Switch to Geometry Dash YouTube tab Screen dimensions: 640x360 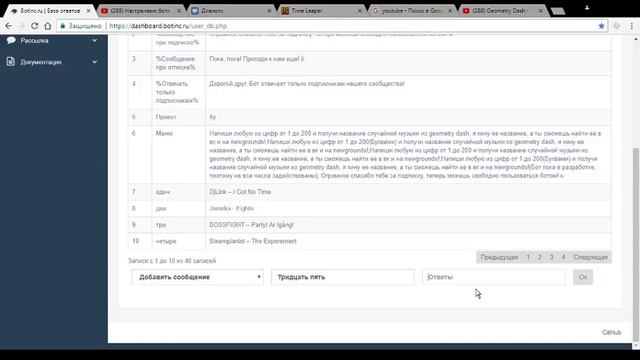pyautogui.click(x=503, y=11)
